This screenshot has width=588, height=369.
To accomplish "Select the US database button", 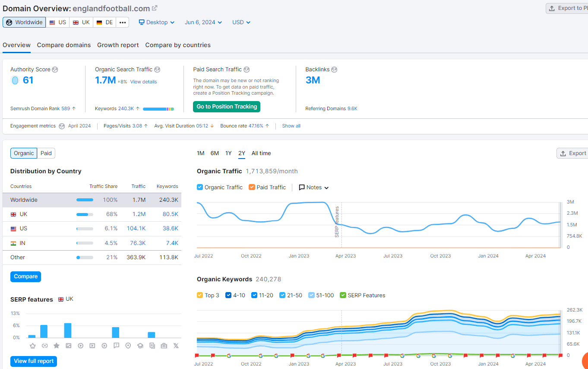I will click(x=58, y=22).
